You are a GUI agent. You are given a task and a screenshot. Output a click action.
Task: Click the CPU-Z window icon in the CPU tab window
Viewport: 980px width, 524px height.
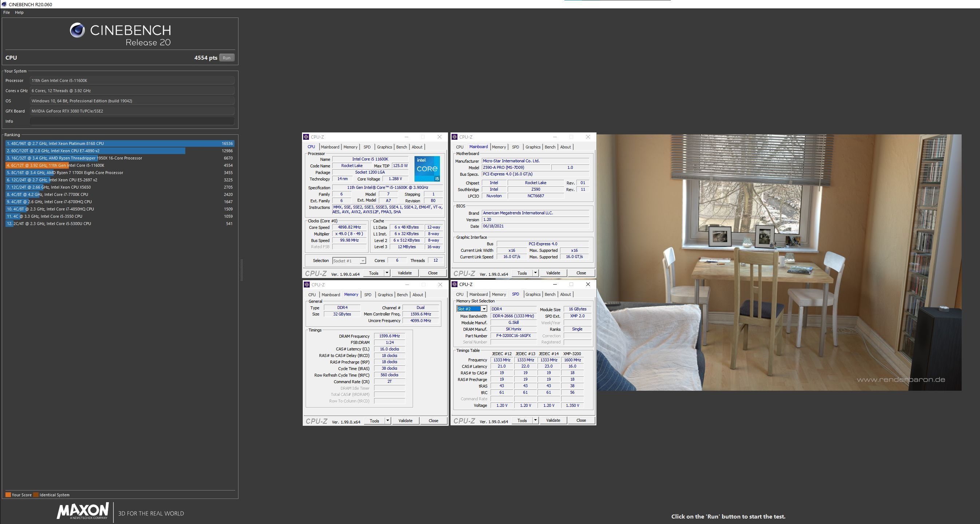click(306, 137)
